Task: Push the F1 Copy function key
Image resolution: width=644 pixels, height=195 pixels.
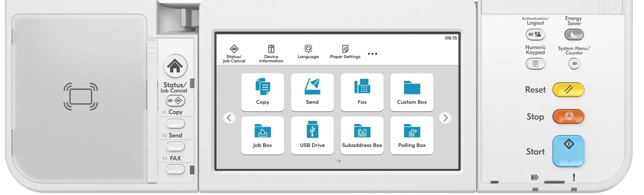Action: point(175,124)
